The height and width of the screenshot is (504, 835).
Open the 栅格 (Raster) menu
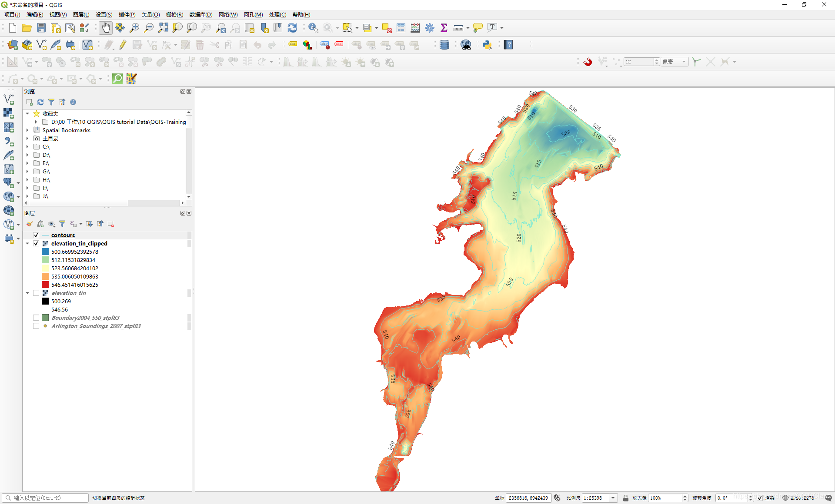[174, 14]
